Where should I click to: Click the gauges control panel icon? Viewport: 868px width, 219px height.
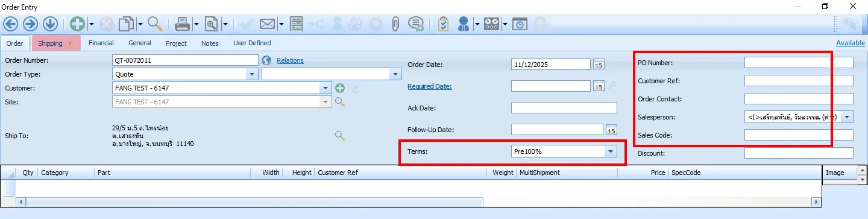point(492,24)
